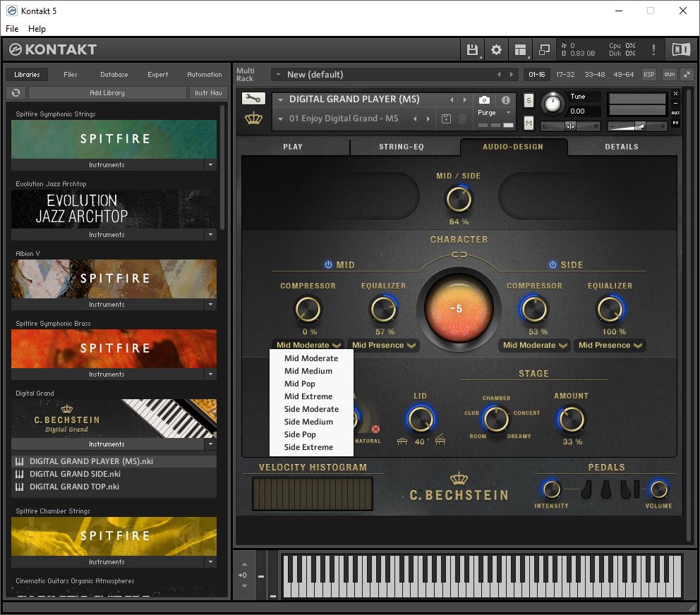Click the delete snapshot trash icon

point(462,118)
